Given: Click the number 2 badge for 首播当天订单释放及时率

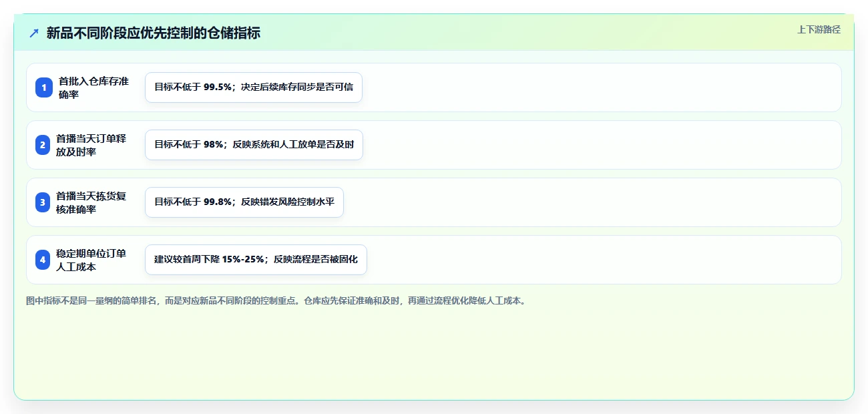Looking at the screenshot, I should (x=43, y=145).
